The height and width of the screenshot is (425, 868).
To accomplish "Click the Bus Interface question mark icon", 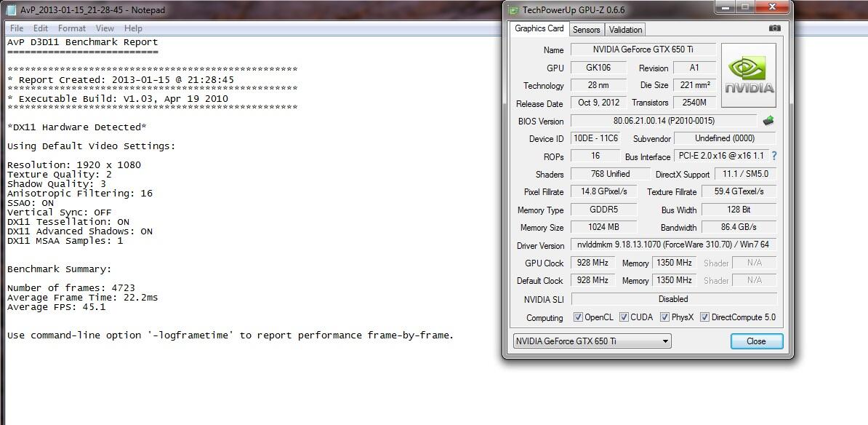I will 774,156.
